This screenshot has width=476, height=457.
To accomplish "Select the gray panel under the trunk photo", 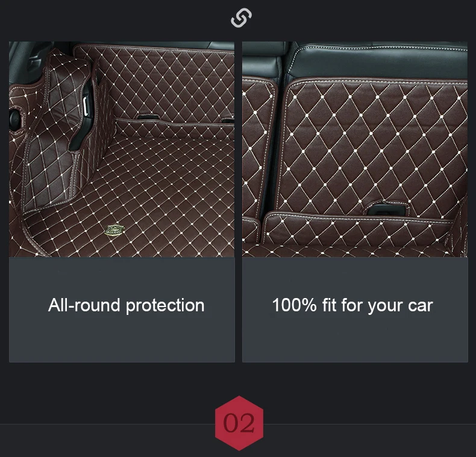I will [122, 309].
